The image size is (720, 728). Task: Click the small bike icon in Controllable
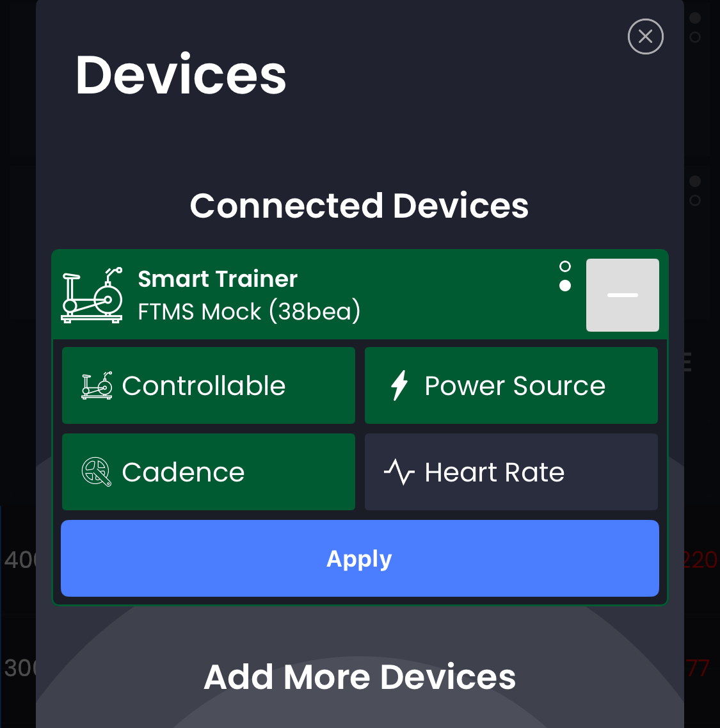tap(97, 385)
